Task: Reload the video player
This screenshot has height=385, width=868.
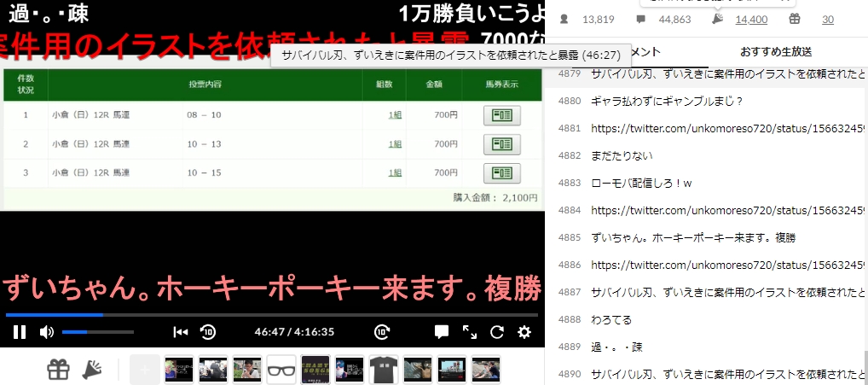Action: [x=497, y=332]
